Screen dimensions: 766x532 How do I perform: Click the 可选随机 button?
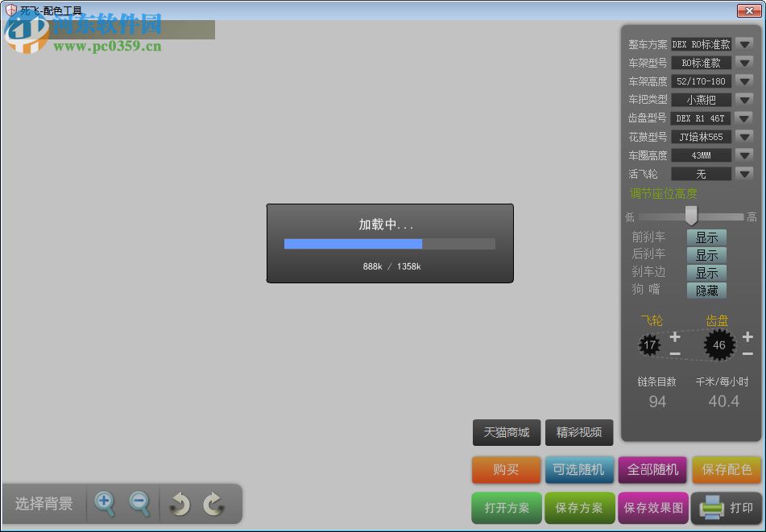tap(579, 469)
